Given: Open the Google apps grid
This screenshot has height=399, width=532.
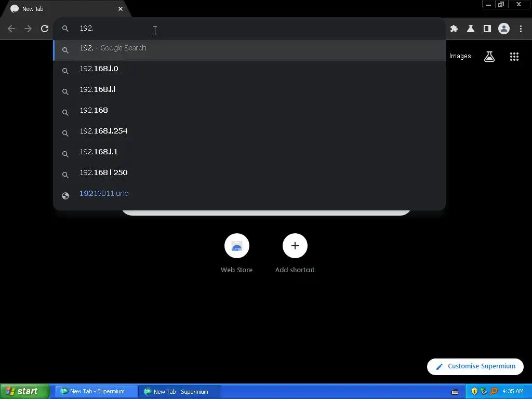Looking at the screenshot, I should click(514, 57).
